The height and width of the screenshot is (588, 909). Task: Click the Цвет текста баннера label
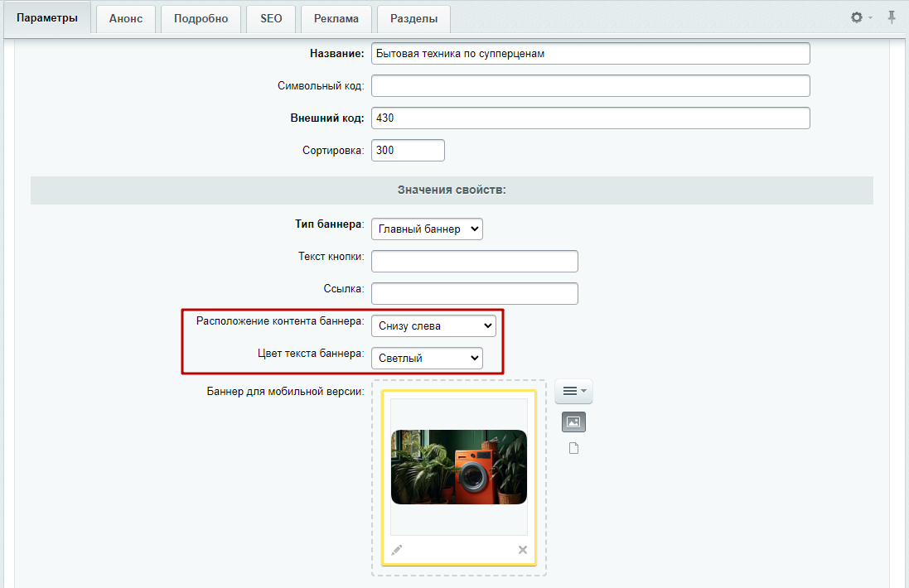[311, 354]
